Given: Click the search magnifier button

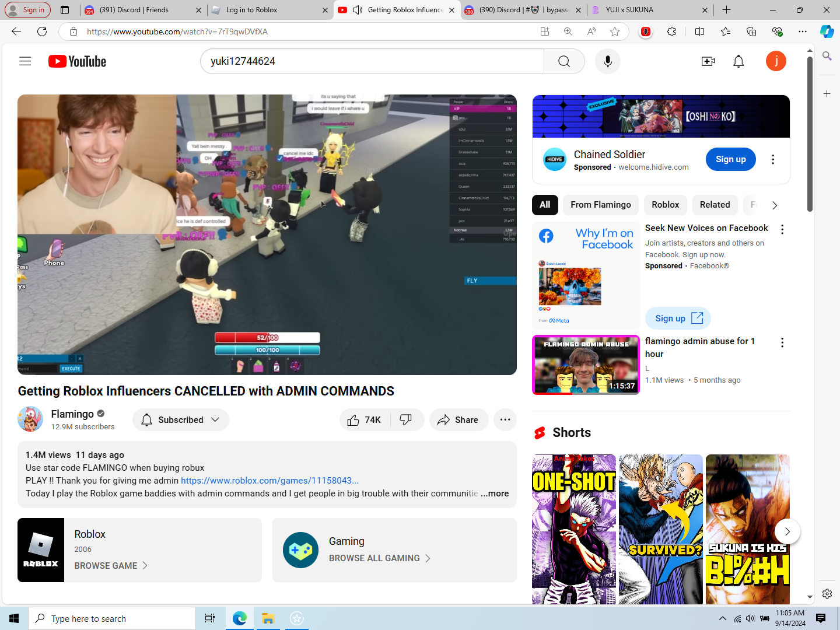Looking at the screenshot, I should tap(564, 61).
